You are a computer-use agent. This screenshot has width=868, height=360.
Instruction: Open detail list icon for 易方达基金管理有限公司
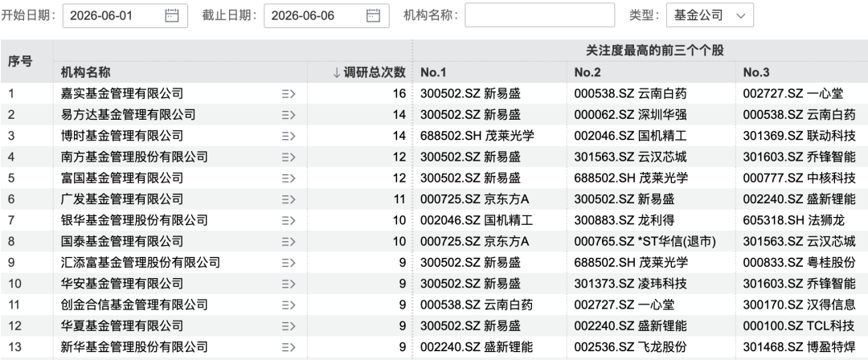tap(289, 115)
